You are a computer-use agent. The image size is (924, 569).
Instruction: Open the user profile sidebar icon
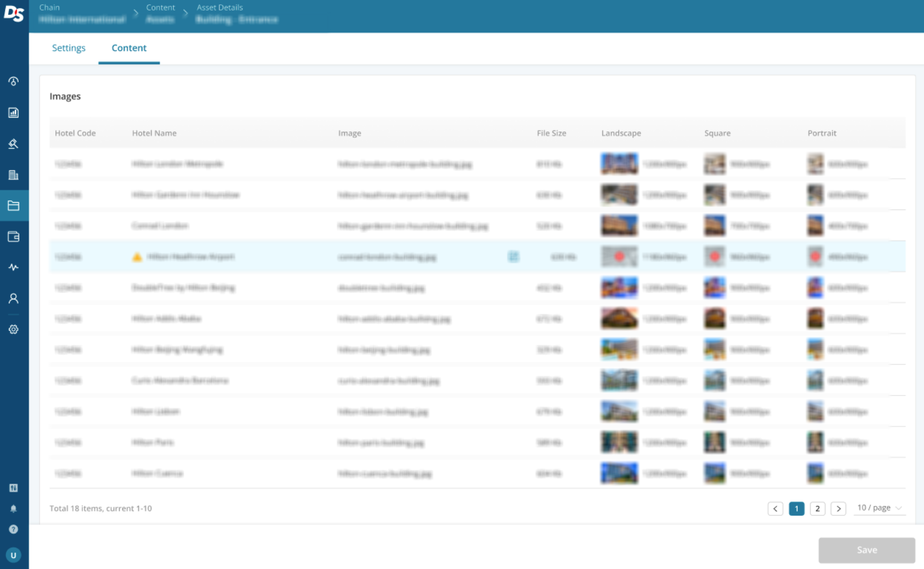[x=14, y=298]
